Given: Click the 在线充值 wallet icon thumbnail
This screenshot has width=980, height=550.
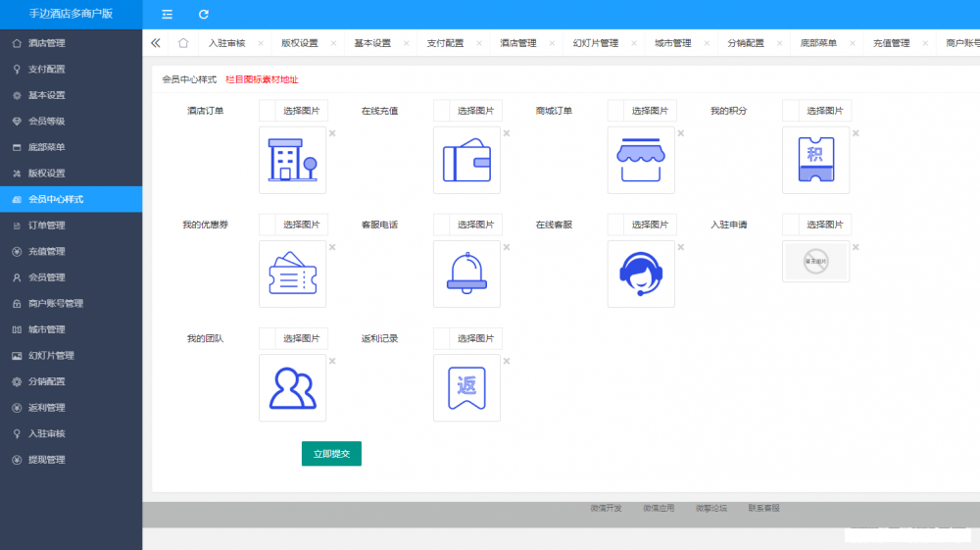Looking at the screenshot, I should (x=466, y=160).
